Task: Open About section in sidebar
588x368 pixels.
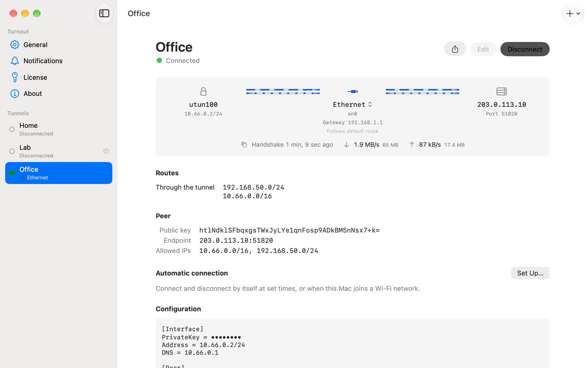Action: tap(59, 93)
